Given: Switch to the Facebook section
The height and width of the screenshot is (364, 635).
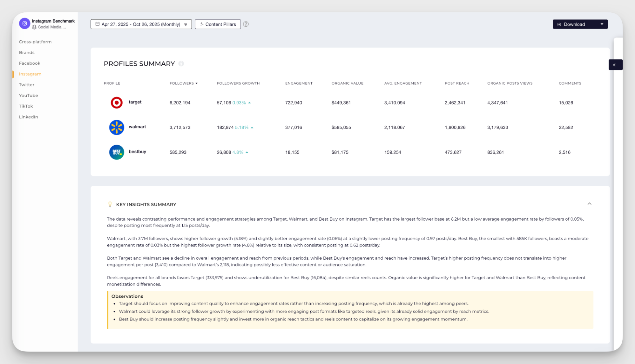Looking at the screenshot, I should (x=29, y=63).
